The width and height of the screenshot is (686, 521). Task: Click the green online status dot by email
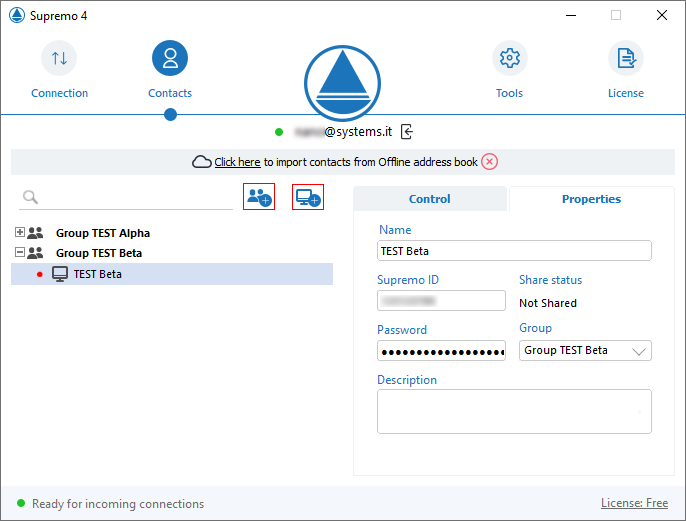point(279,132)
